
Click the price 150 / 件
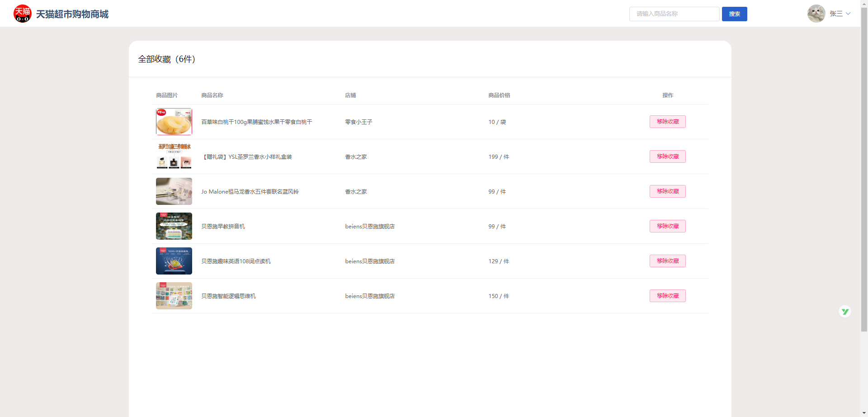click(499, 296)
